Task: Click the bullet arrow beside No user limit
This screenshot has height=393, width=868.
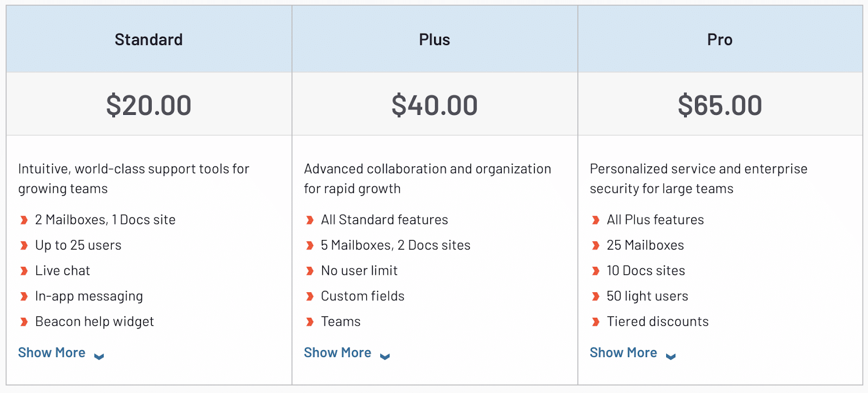Action: (x=310, y=270)
